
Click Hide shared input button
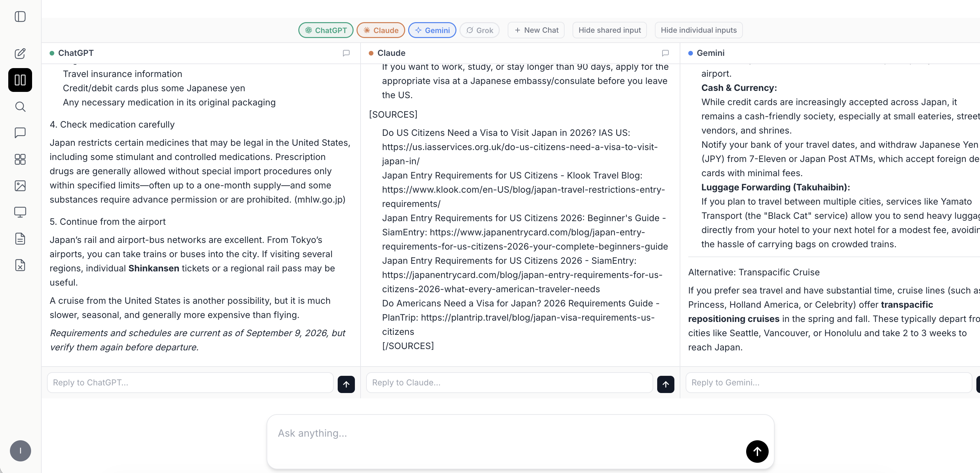click(x=610, y=30)
